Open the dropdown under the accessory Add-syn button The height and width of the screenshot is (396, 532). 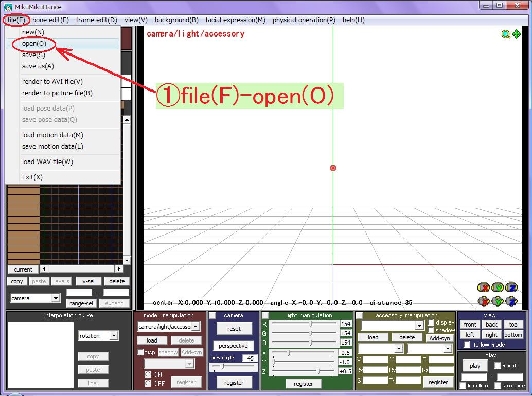(448, 349)
